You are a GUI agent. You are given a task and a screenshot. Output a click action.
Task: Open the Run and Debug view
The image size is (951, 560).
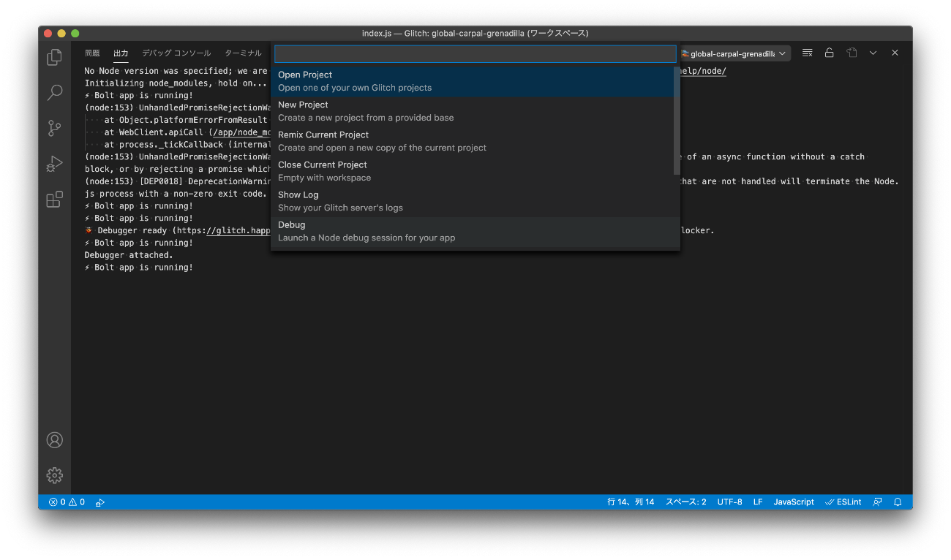54,164
